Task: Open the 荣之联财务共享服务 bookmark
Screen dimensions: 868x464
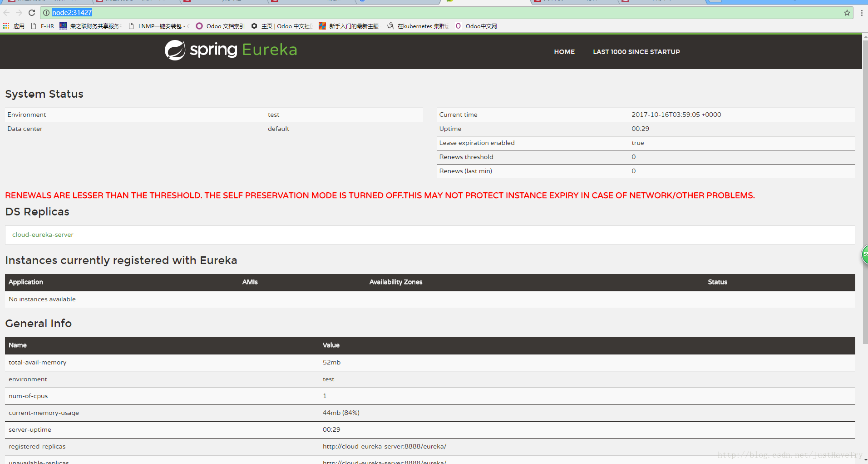Action: [x=90, y=26]
